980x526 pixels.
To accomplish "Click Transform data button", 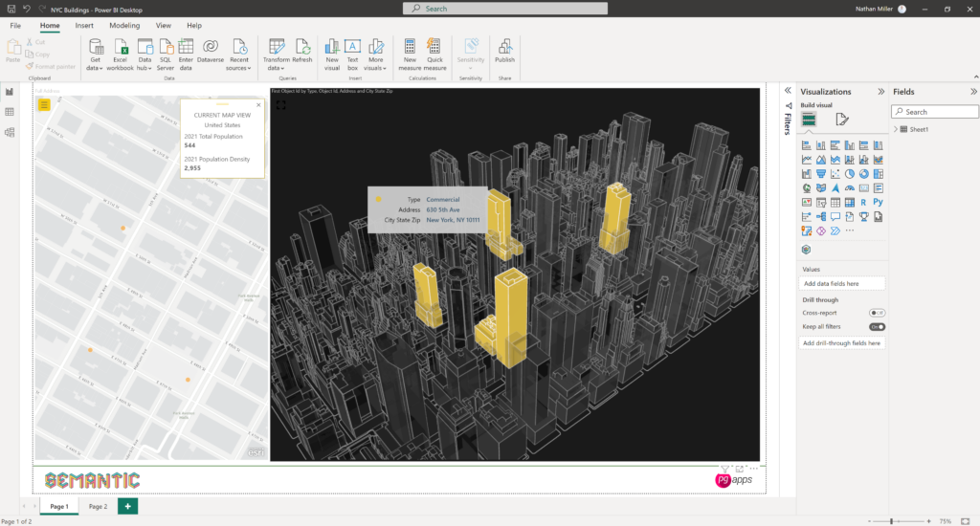I will click(276, 55).
